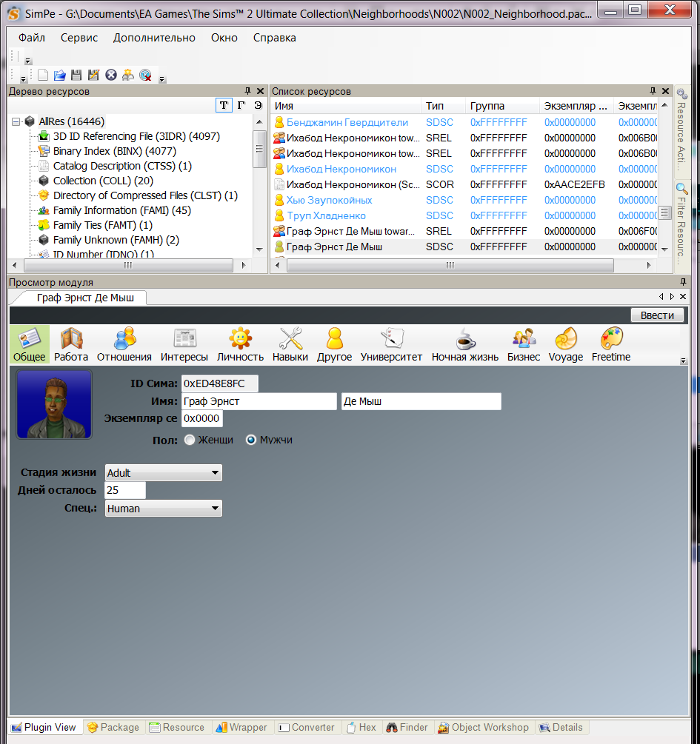Open the Навыки skills section
700x744 pixels.
pos(290,345)
